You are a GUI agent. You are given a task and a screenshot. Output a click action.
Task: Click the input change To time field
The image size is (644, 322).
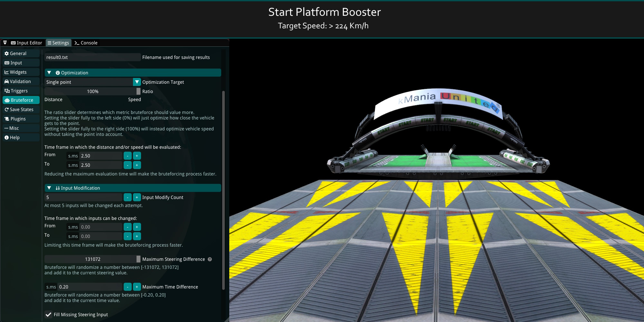pos(101,236)
